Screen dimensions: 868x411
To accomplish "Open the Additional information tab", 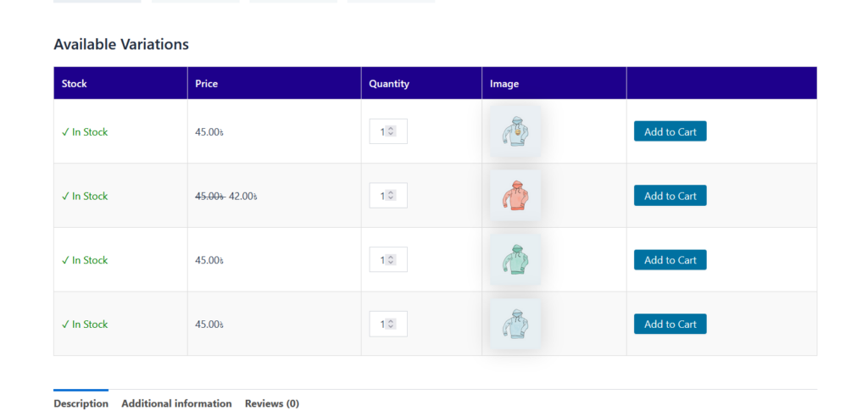I will tap(176, 403).
